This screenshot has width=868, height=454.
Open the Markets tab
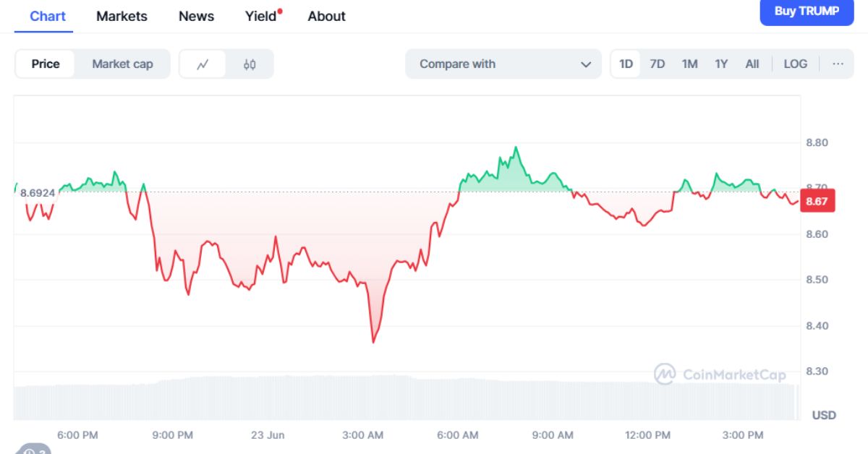[x=122, y=16]
